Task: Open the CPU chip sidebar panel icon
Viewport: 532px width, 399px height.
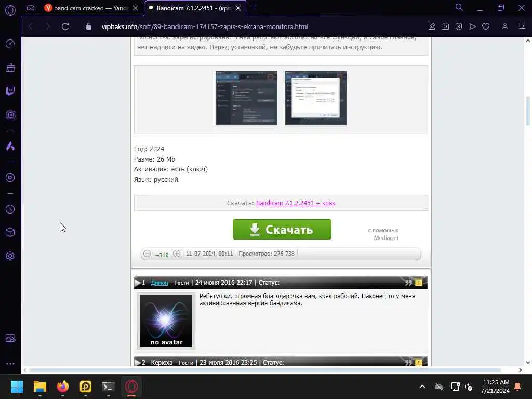Action: click(10, 115)
